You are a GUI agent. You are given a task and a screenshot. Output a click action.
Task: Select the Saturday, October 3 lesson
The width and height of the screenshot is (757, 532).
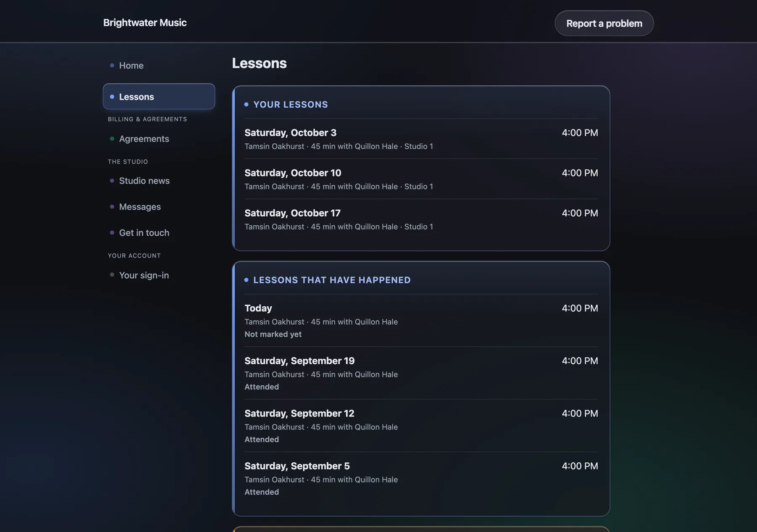421,139
